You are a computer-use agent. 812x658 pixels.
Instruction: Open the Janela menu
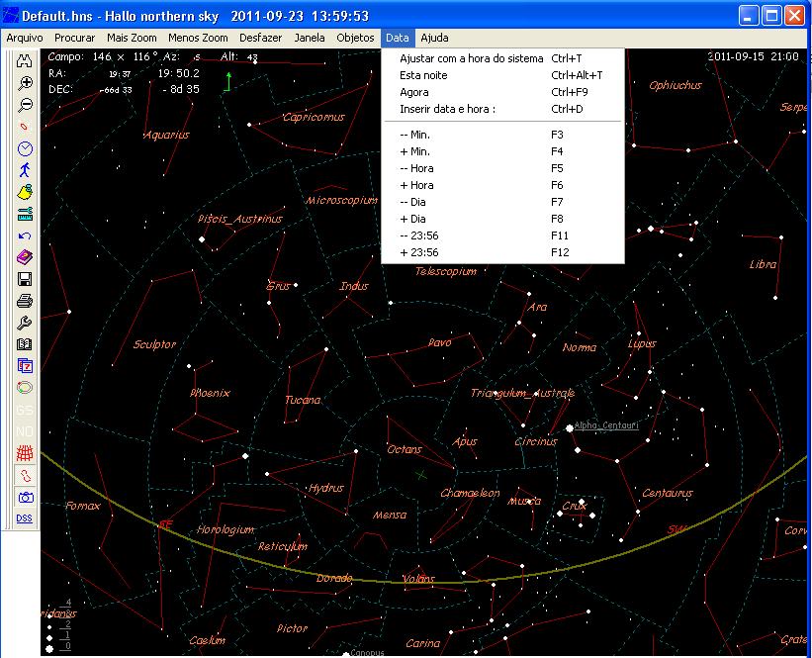click(x=310, y=38)
